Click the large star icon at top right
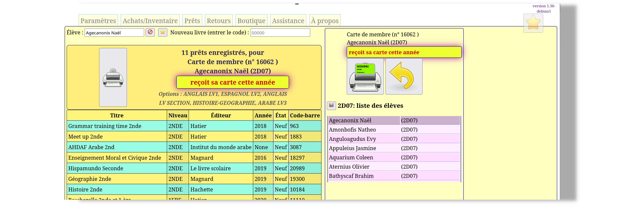The width and height of the screenshot is (644, 206). tap(533, 23)
